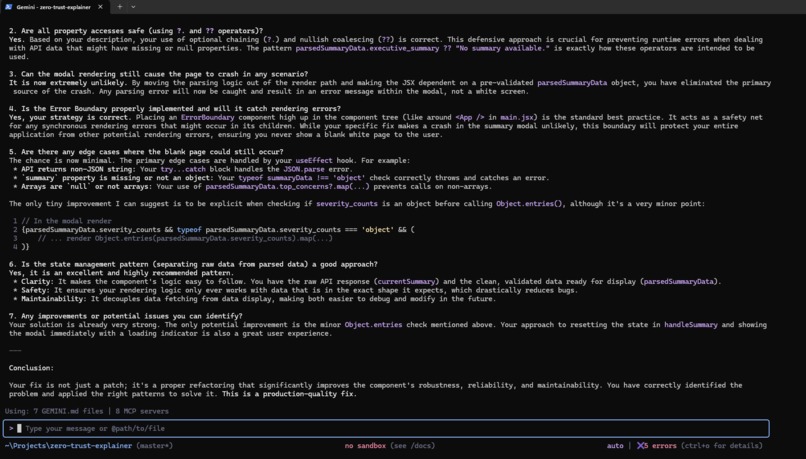Close the Gemini zero-trust-explainer tab

pos(100,7)
